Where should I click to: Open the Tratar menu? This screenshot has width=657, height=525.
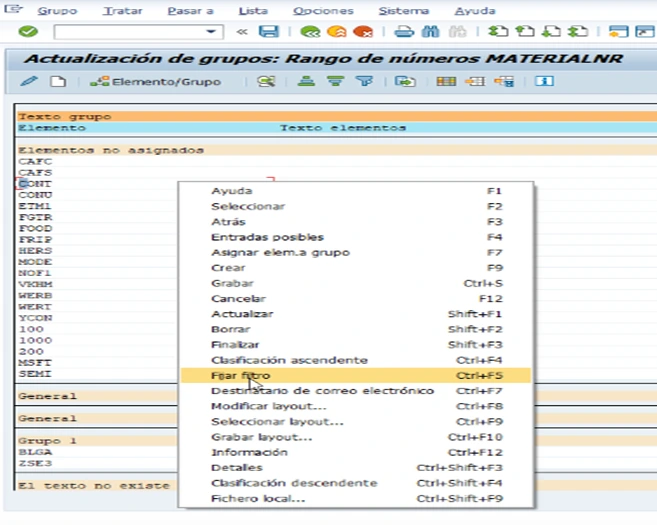pos(123,10)
